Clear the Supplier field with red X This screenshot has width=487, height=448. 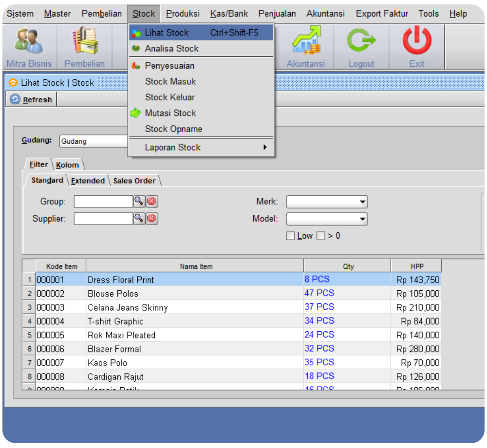(x=152, y=219)
